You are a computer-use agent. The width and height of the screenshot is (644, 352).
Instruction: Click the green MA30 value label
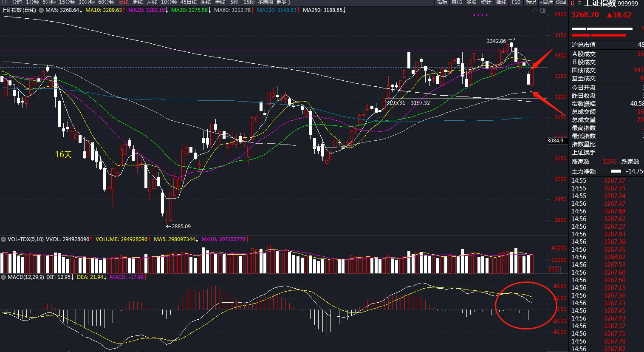coord(190,10)
